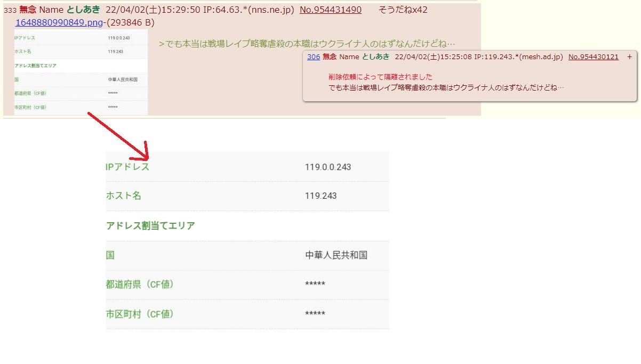Click the 削除依頼によって隔離されました red notice
Screen dimensions: 641x364
point(380,77)
